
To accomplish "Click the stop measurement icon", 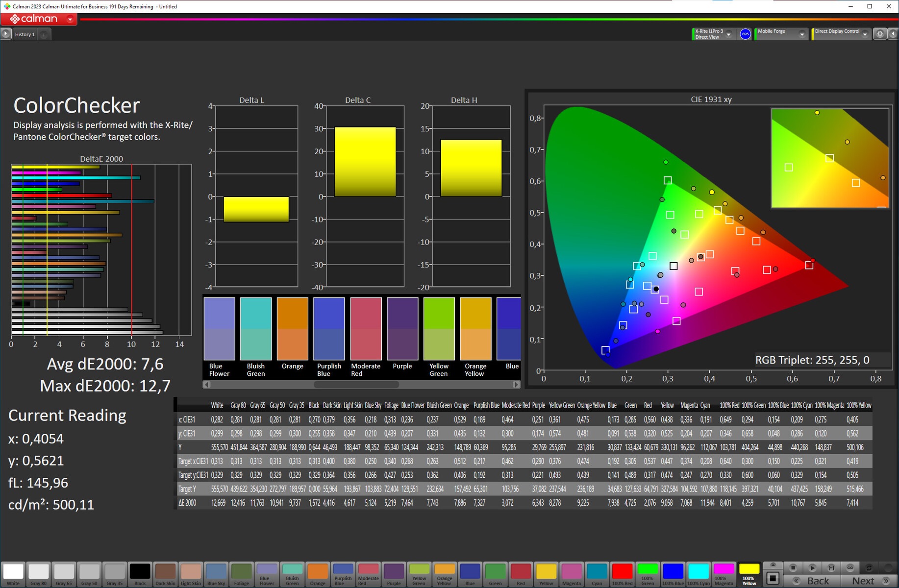I will [x=793, y=567].
